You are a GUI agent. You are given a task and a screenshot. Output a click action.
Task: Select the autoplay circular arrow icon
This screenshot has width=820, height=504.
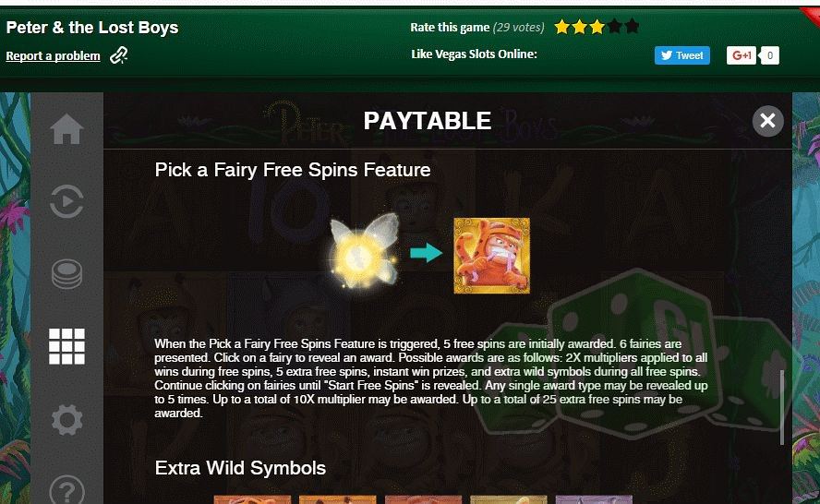66,201
